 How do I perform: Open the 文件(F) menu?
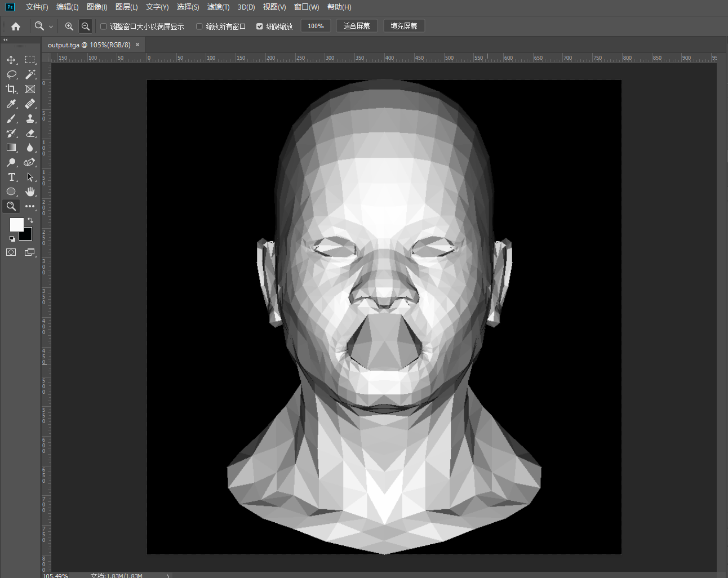(37, 7)
